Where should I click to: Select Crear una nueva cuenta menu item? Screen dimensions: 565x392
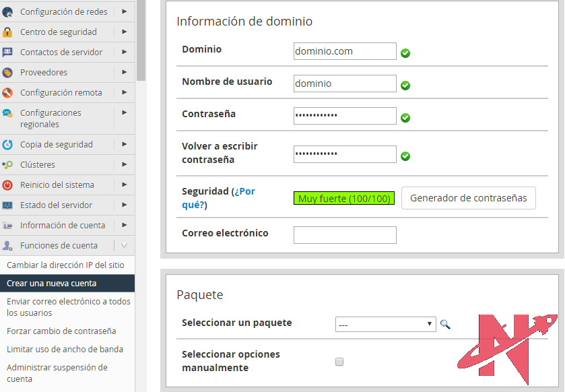52,284
